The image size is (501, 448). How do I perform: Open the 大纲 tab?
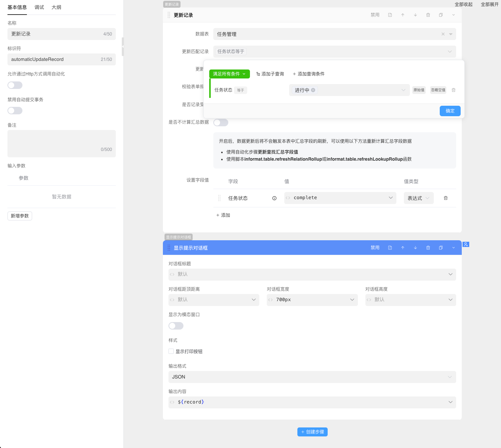[56, 7]
